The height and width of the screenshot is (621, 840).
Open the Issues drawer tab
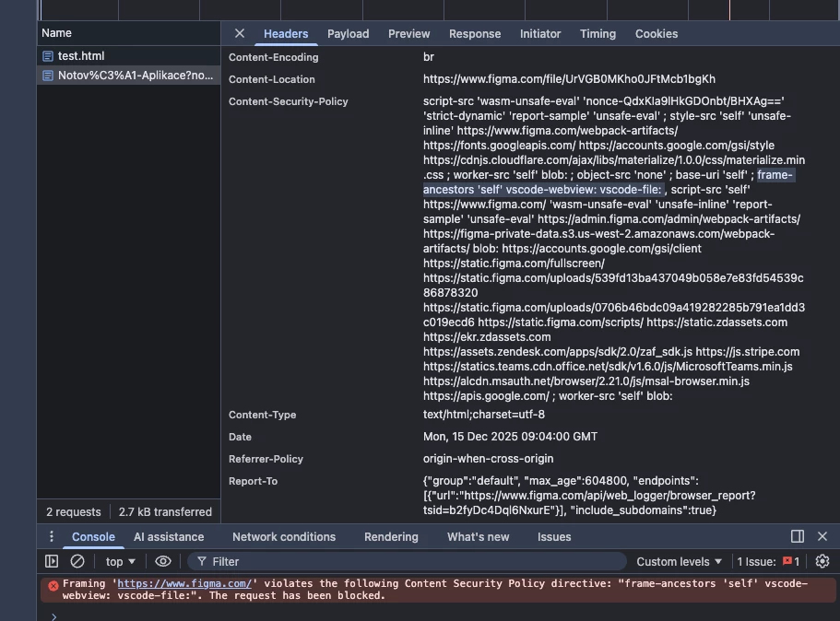point(554,537)
